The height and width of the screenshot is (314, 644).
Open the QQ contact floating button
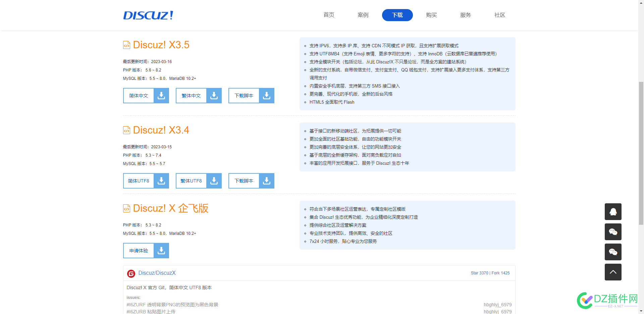(613, 212)
